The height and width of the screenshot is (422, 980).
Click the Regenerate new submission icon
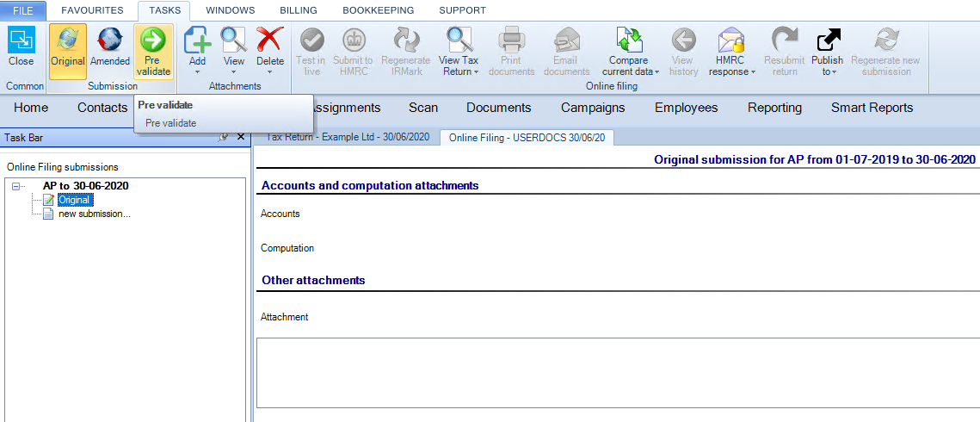[885, 40]
